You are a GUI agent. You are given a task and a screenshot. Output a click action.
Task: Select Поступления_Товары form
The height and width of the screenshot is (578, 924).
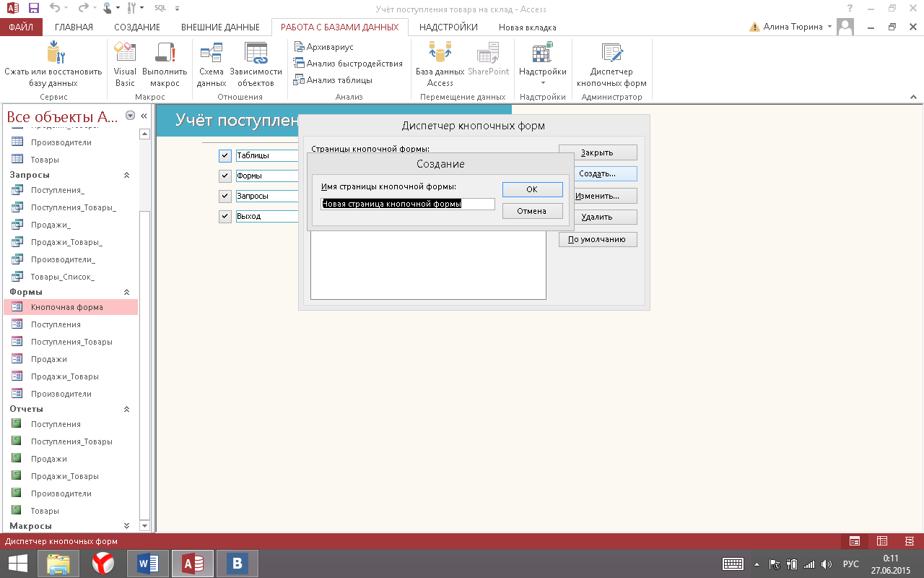click(x=71, y=342)
